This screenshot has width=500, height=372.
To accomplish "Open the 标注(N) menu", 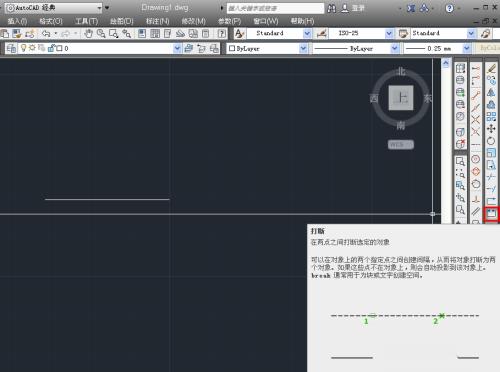I will (158, 21).
